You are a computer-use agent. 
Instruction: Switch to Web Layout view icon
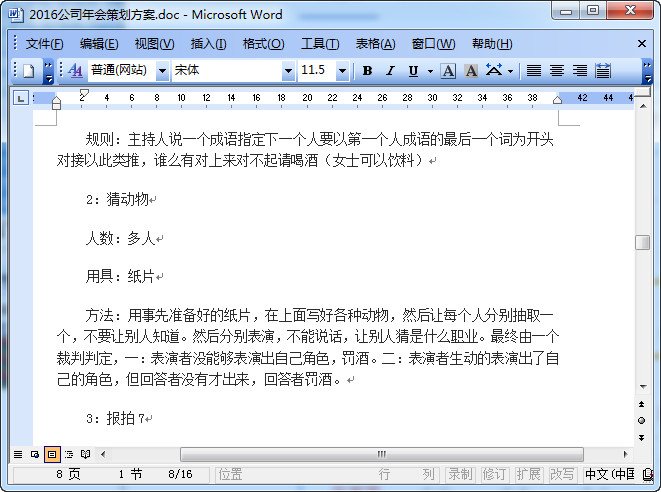point(35,454)
